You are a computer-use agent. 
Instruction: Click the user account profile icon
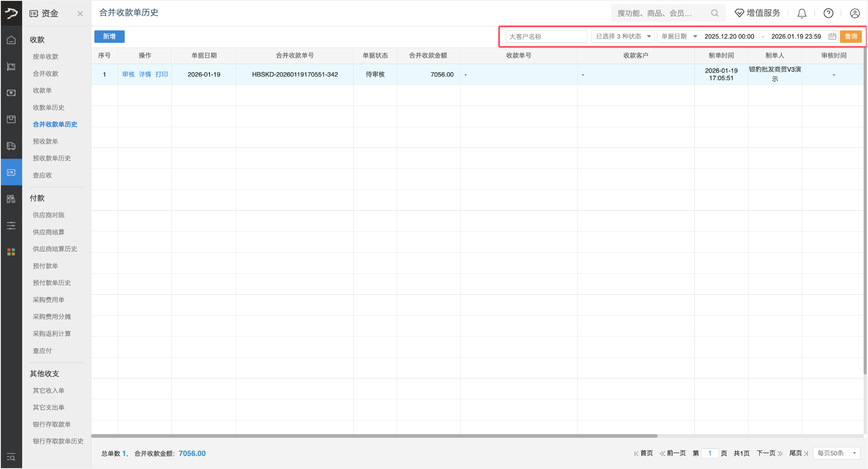coord(855,13)
